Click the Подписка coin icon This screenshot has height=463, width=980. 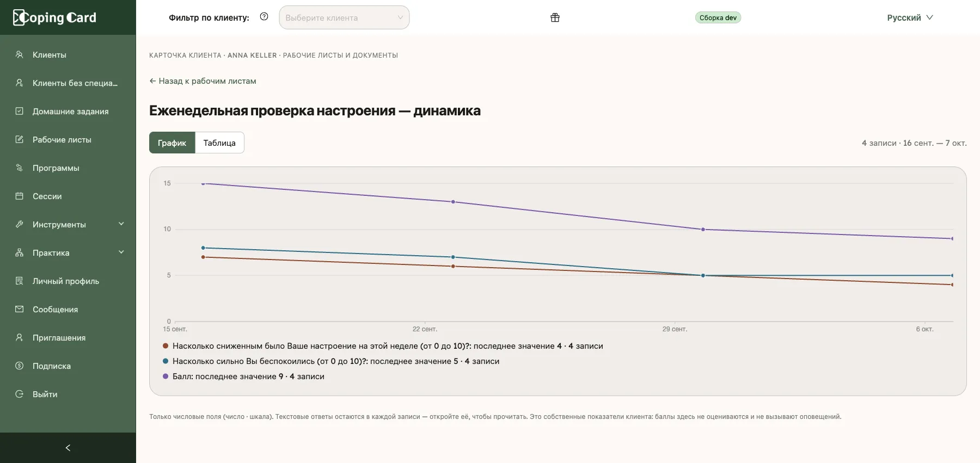pyautogui.click(x=20, y=366)
